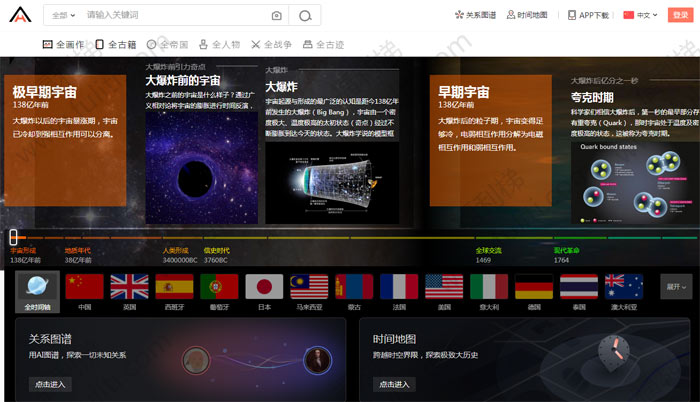Click the site logo icon
The width and height of the screenshot is (700, 402).
pyautogui.click(x=20, y=17)
